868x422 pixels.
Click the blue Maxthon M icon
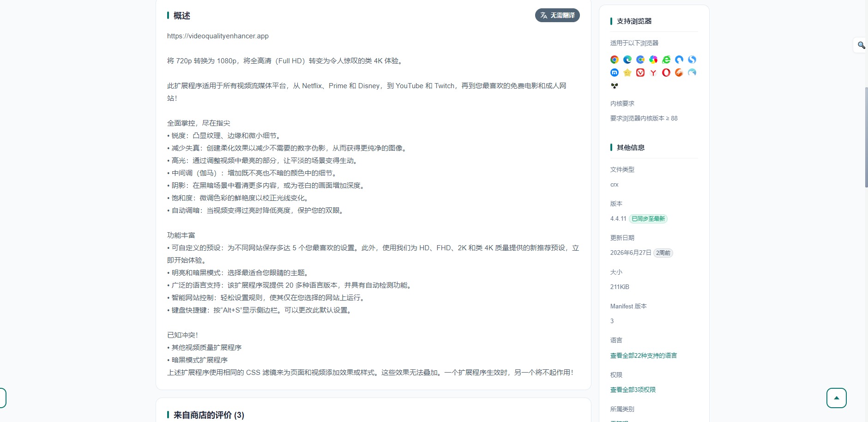[615, 72]
